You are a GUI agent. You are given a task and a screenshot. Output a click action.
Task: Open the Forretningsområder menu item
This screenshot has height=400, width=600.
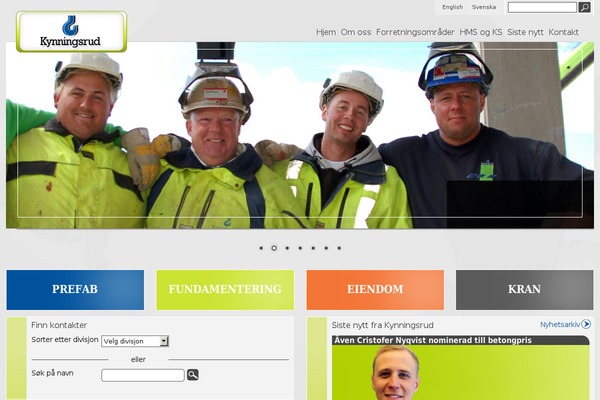(x=415, y=32)
